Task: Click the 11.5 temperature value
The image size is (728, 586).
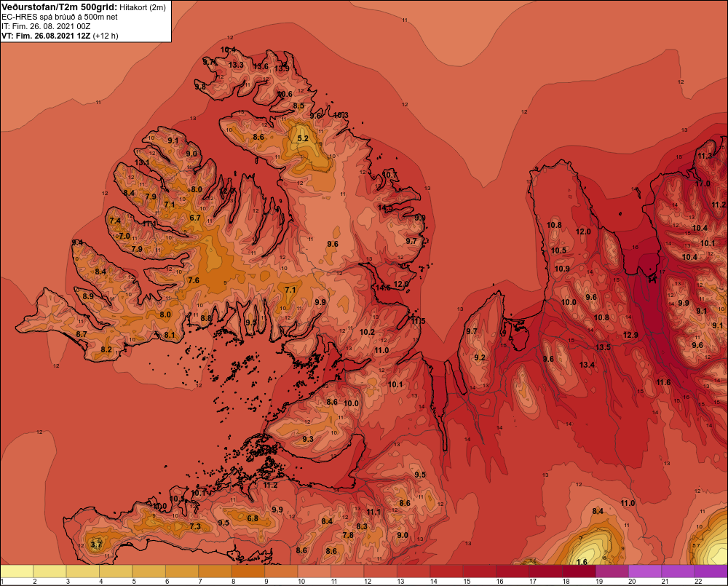Action: (x=418, y=321)
